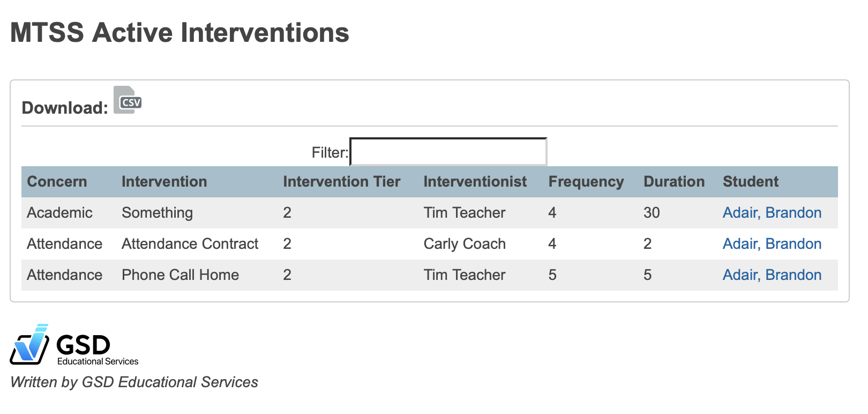The width and height of the screenshot is (868, 414).
Task: Sort the table by Concern
Action: (57, 182)
